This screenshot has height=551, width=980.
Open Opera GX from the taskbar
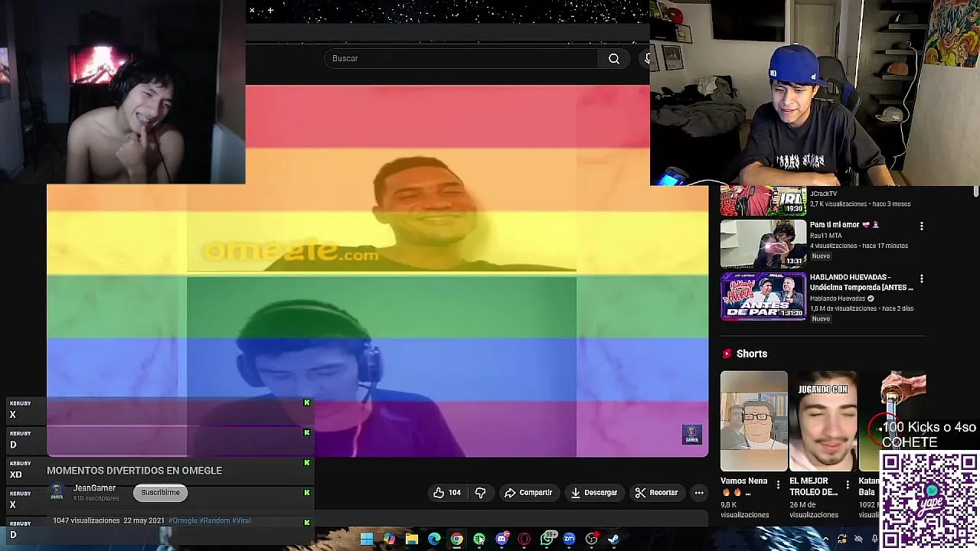524,539
